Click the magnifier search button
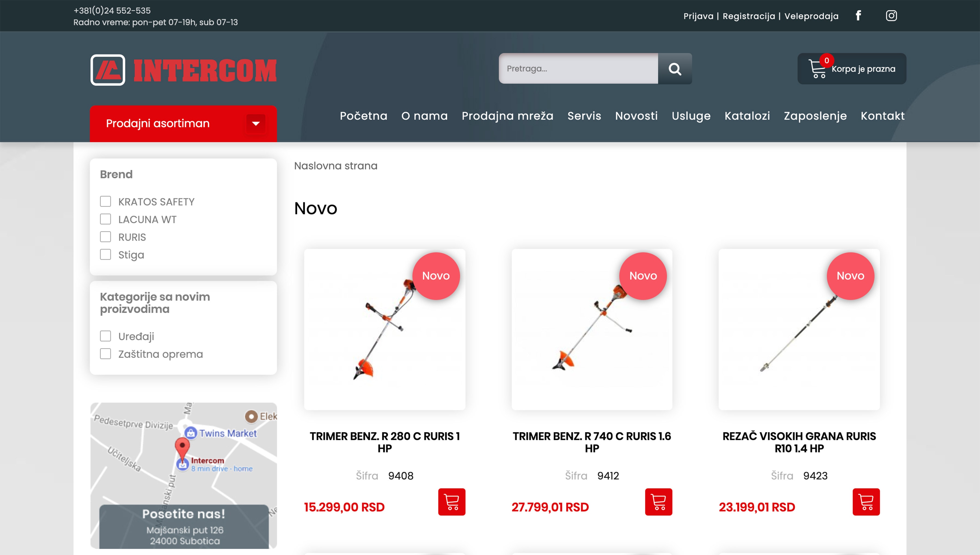Image resolution: width=980 pixels, height=555 pixels. [675, 69]
